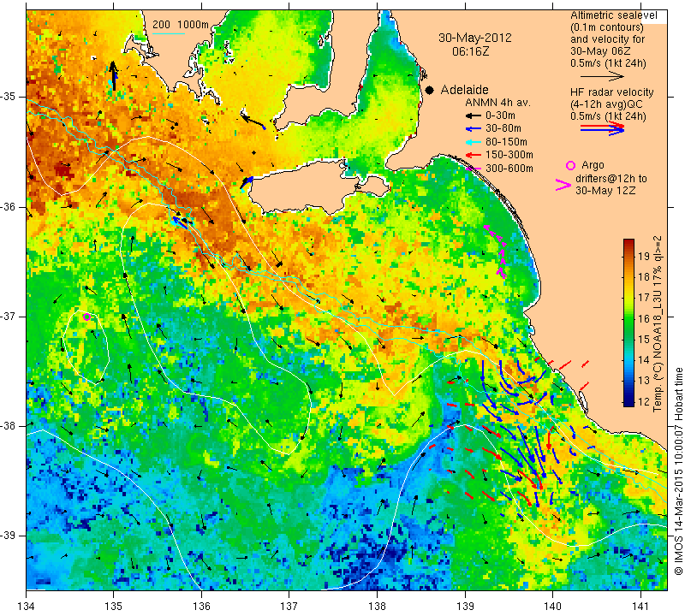This screenshot has height=616, width=685.
Task: Click the temperature color bar
Action: point(628,323)
